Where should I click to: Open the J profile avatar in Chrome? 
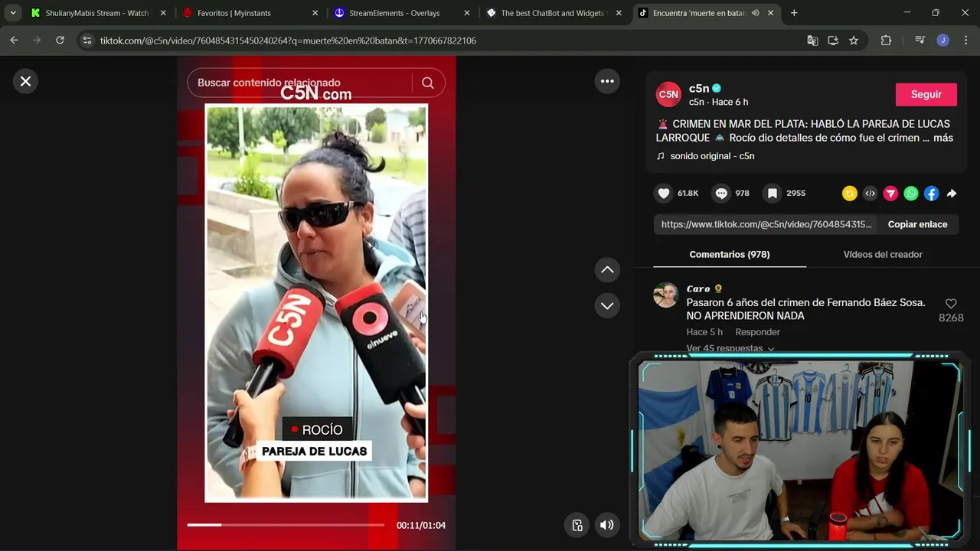[x=943, y=41]
